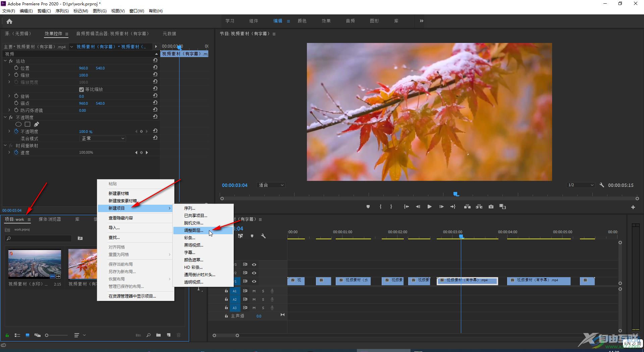Click the program monitor playhead marker
The width and height of the screenshot is (644, 352).
(x=456, y=194)
